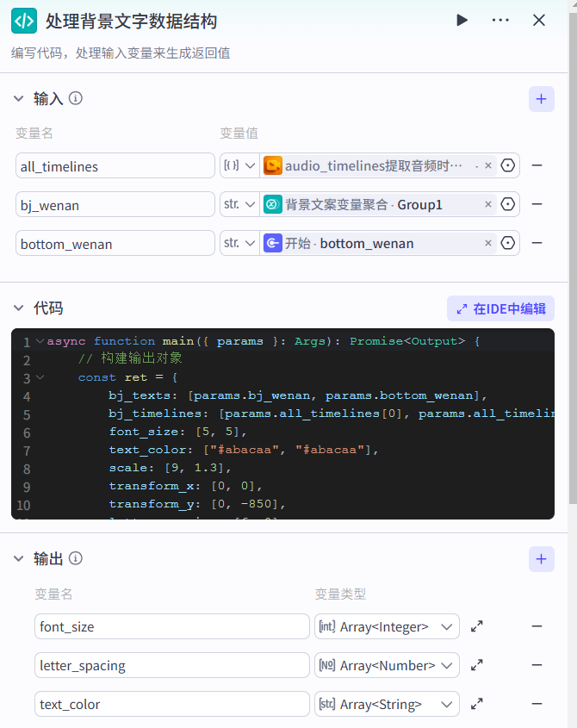This screenshot has height=728, width=577.
Task: Edit the bottom_wenan variable name field
Action: 115,243
